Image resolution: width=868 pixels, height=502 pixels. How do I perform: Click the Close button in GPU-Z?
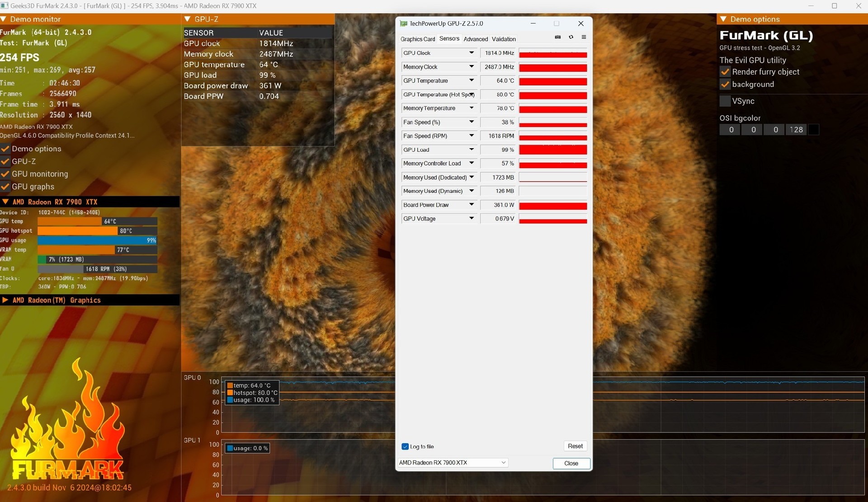[571, 463]
